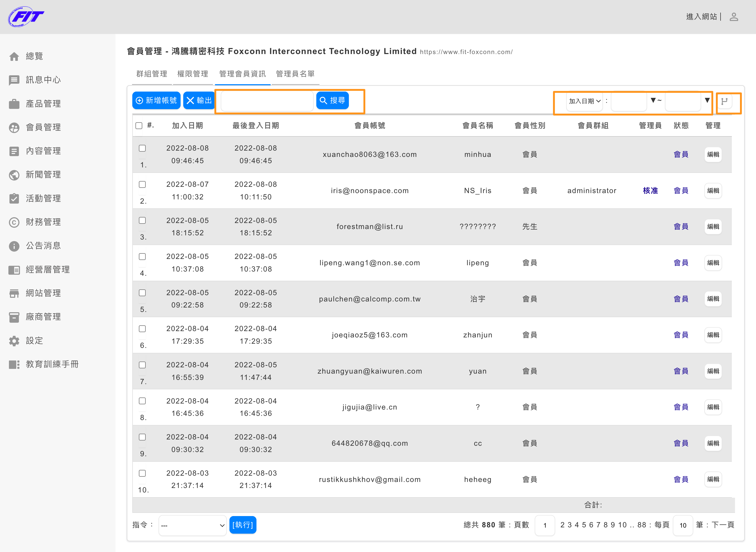Check the row for jigujia@live.cn
Screen dimensions: 756x552
[x=143, y=401]
